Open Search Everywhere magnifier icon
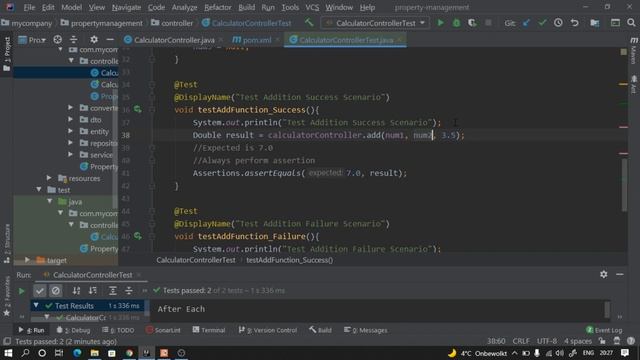The width and height of the screenshot is (640, 360). [x=631, y=23]
